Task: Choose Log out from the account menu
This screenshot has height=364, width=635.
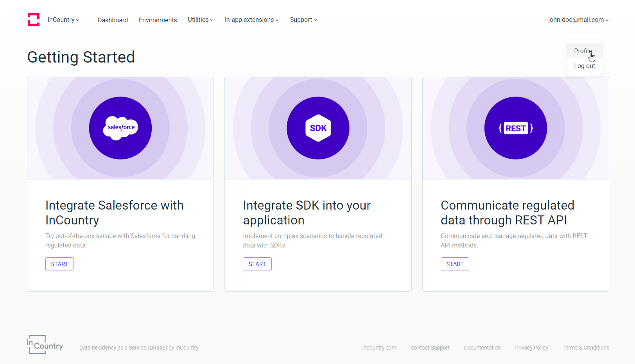Action: click(584, 66)
